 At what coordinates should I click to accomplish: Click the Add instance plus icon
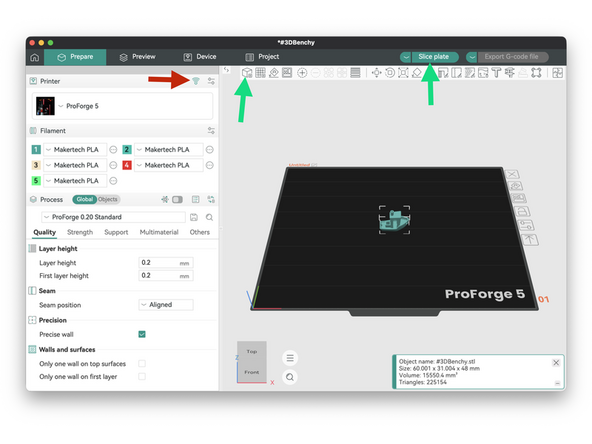[302, 72]
